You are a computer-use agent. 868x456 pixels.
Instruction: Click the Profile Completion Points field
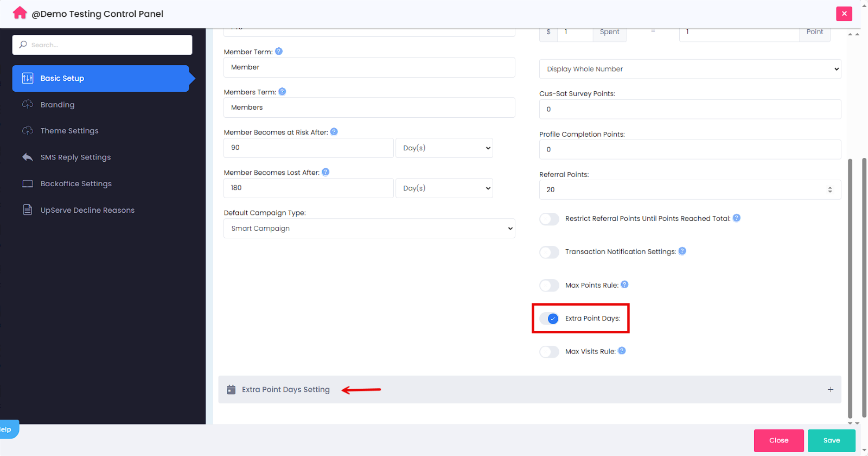point(690,149)
